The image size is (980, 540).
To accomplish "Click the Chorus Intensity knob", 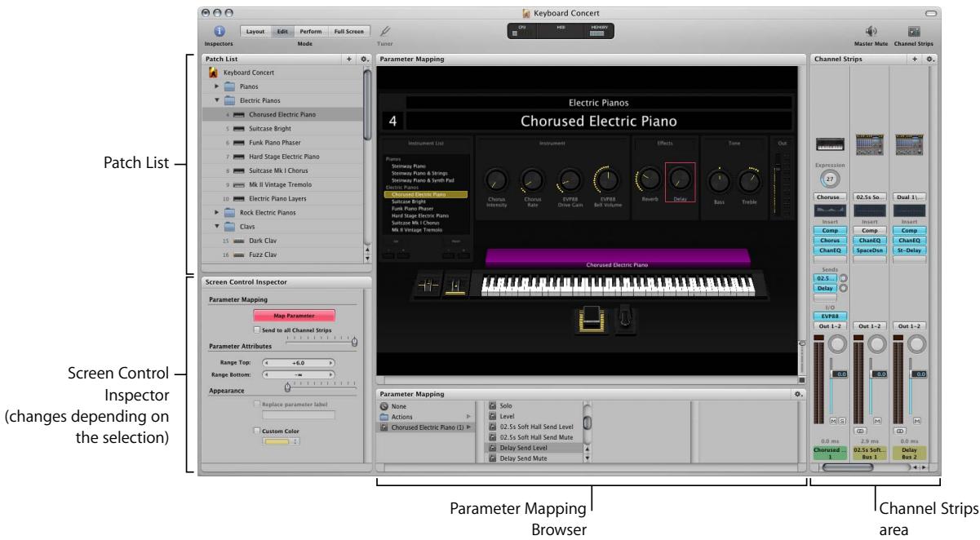I will click(497, 179).
